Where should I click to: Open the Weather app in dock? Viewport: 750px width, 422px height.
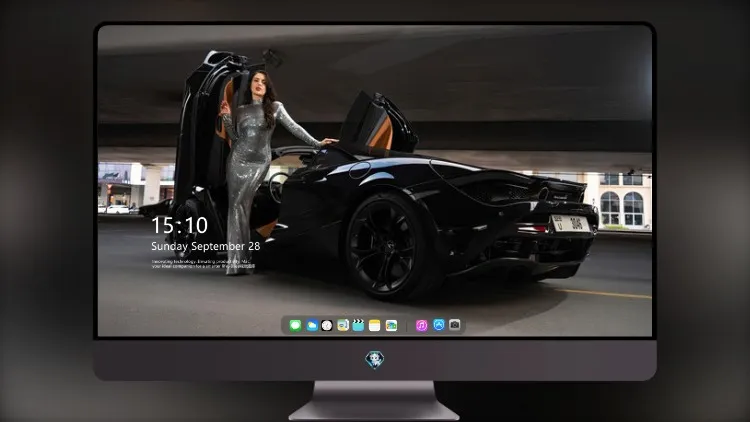(x=312, y=325)
